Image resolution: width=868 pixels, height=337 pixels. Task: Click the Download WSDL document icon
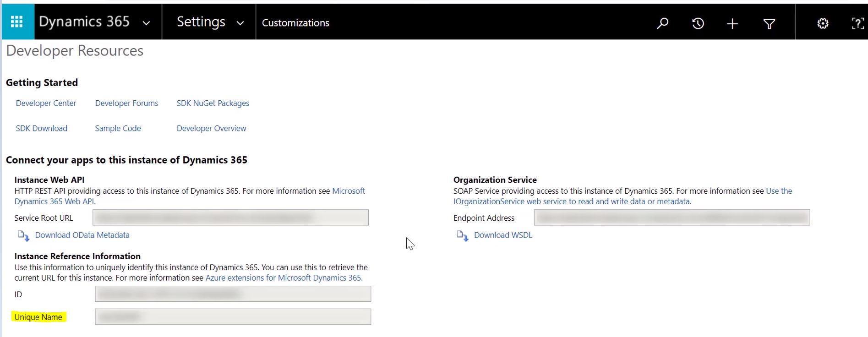click(462, 235)
